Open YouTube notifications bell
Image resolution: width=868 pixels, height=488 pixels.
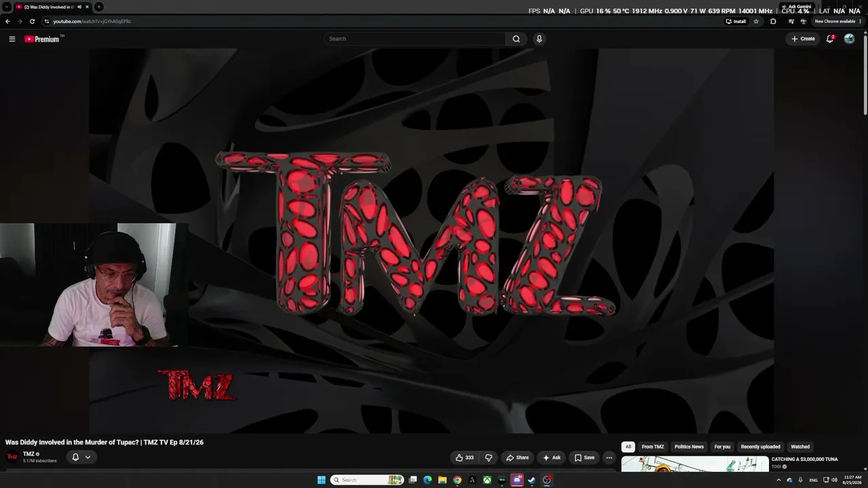[x=830, y=39]
